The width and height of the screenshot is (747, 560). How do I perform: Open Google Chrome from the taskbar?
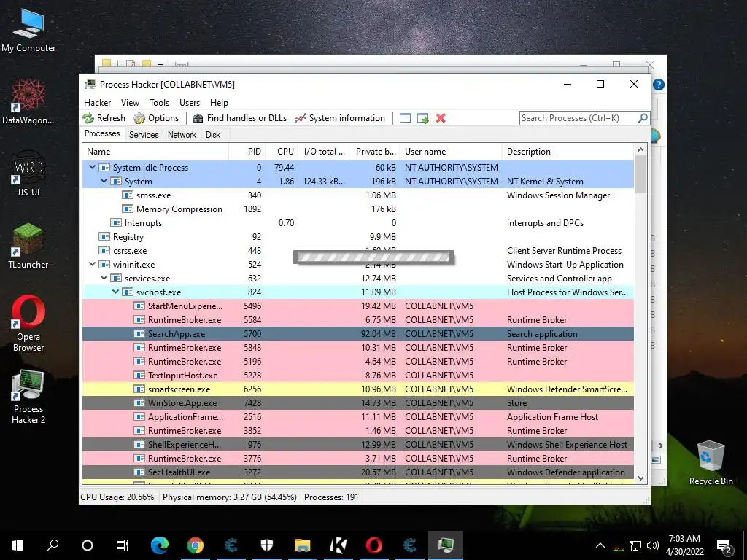coord(196,545)
